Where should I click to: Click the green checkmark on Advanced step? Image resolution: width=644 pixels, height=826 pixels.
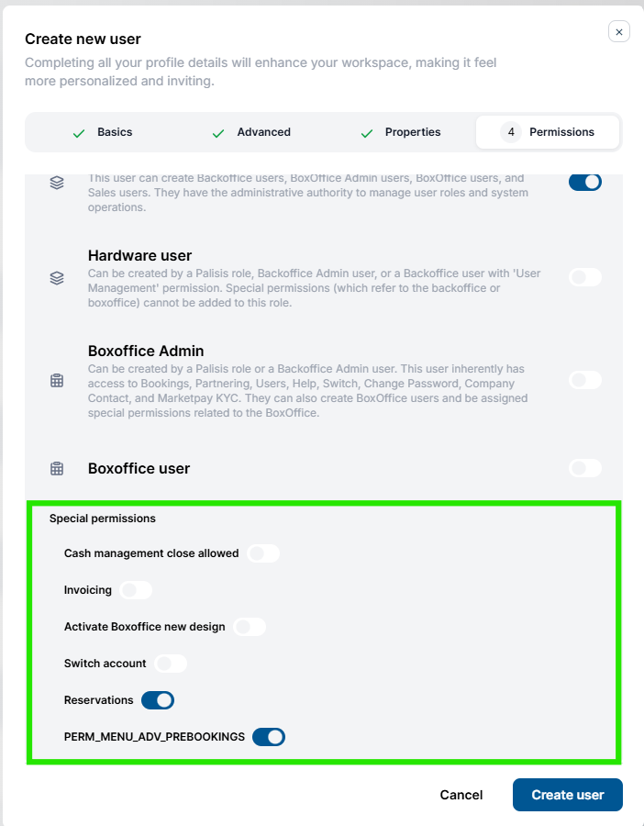click(218, 133)
